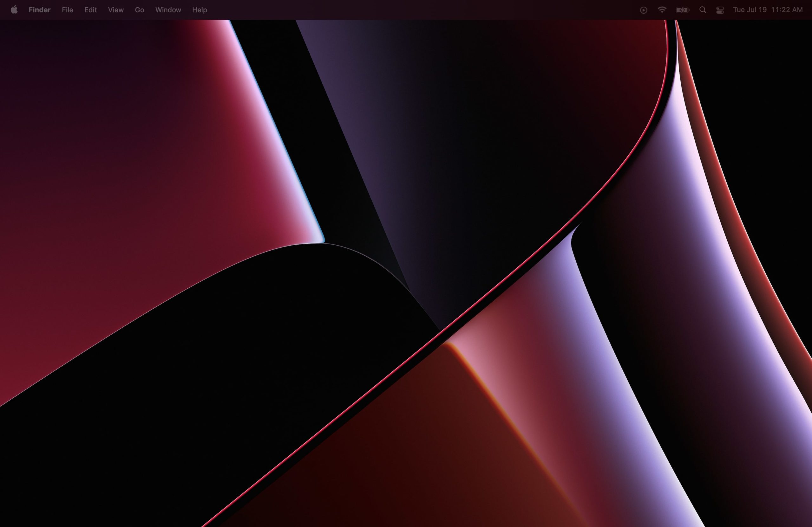Open the Go menu
The height and width of the screenshot is (527, 812).
point(139,10)
